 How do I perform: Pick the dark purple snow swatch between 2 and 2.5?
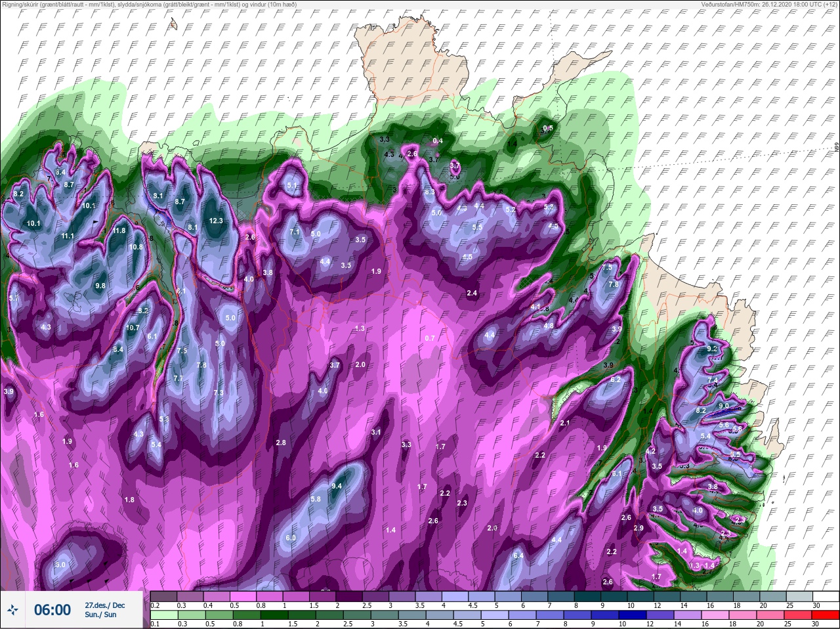pyautogui.click(x=350, y=596)
